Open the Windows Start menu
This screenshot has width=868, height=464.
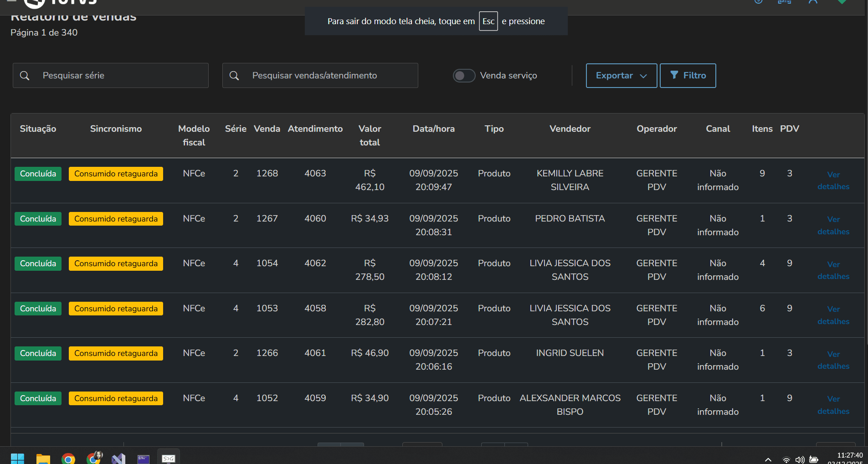[x=17, y=459]
